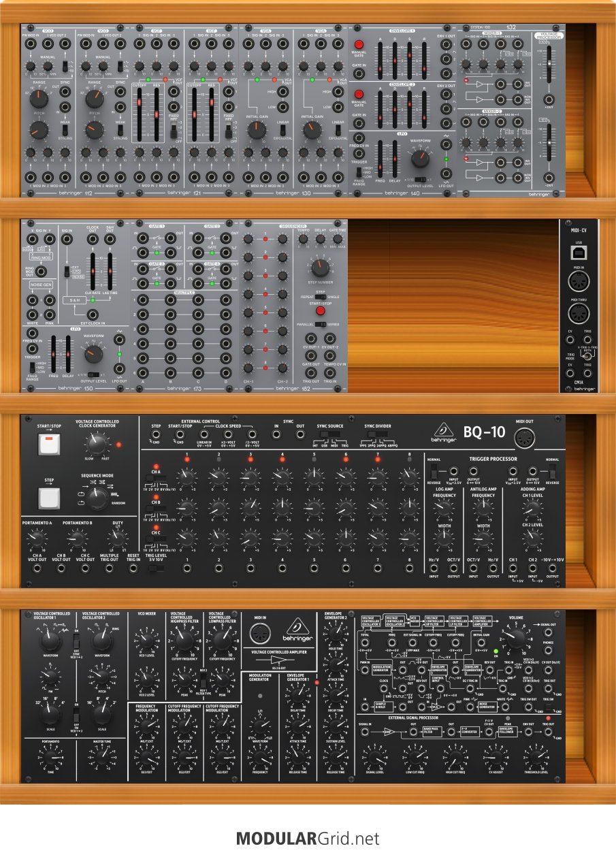Flip the PARALLEL/SERIES switch on module 182
The image size is (616, 853).
click(x=321, y=324)
